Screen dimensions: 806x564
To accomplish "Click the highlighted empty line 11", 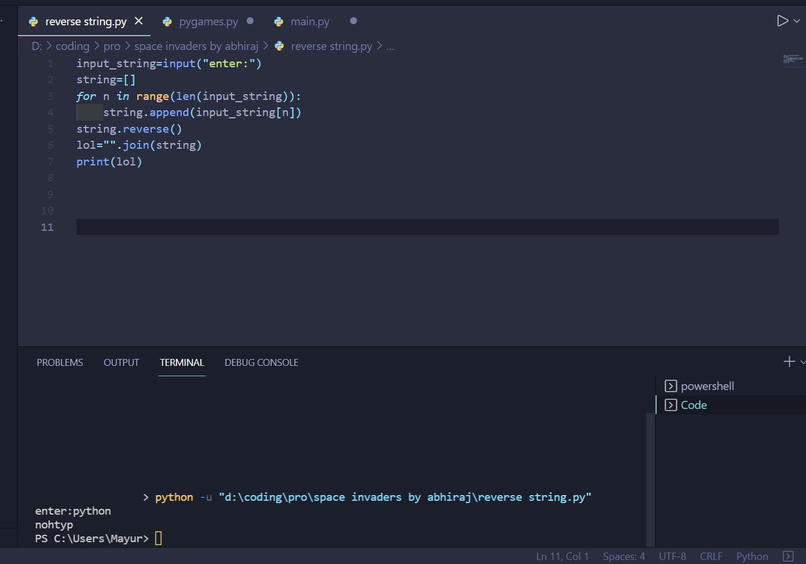I will pos(427,227).
